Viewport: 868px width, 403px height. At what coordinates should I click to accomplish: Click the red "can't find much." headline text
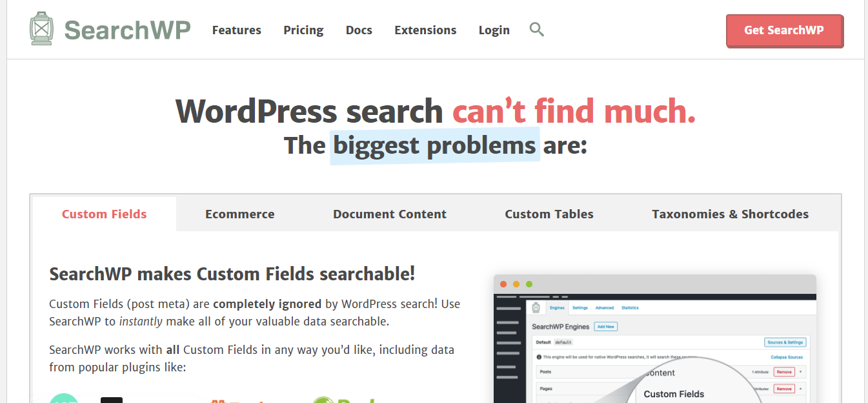click(574, 111)
